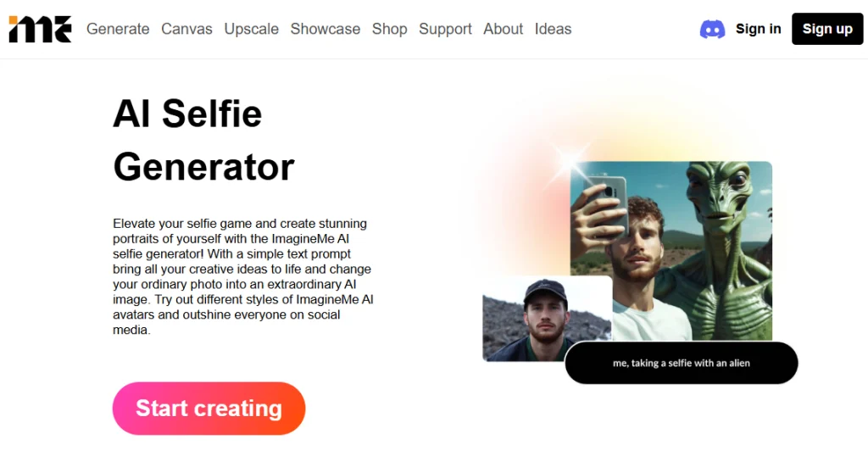
Task: Go to the Canvas page
Action: coord(186,29)
